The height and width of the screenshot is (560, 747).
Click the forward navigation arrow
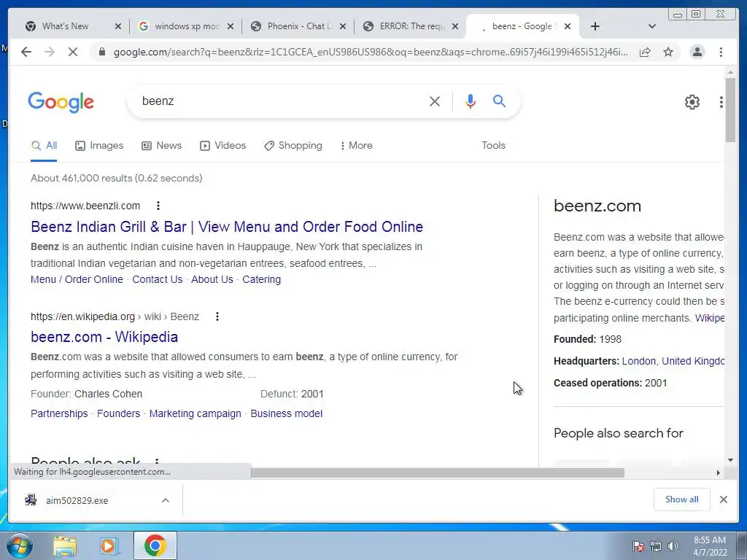click(50, 52)
